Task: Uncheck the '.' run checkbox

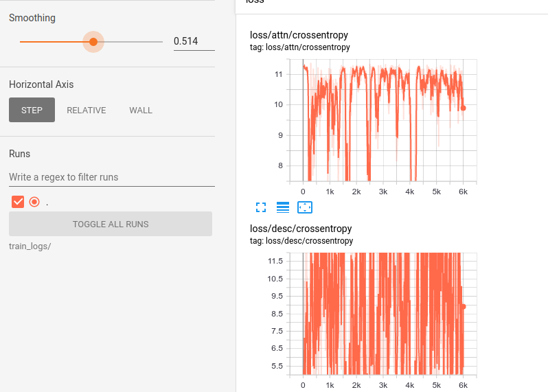Action: (18, 202)
